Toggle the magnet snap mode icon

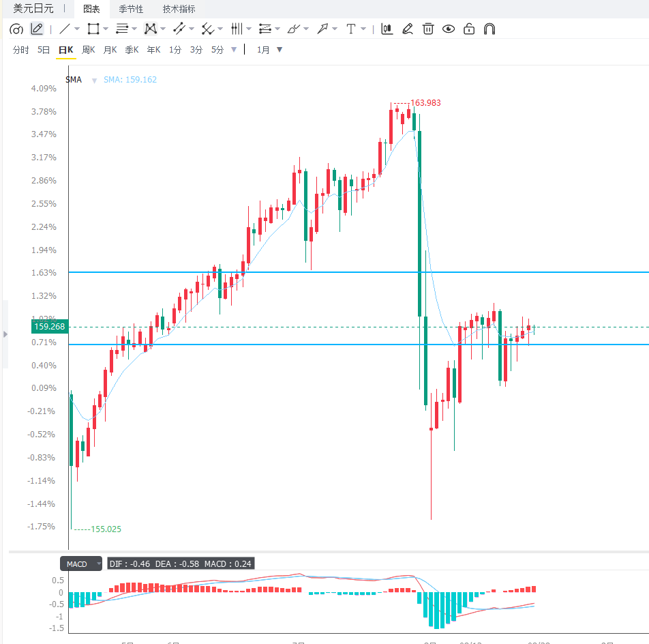489,29
